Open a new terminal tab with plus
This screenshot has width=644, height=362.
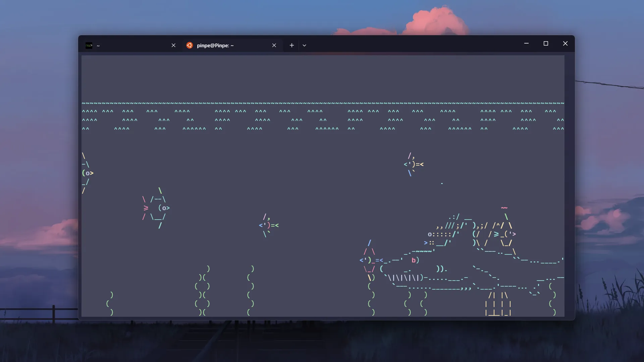292,45
